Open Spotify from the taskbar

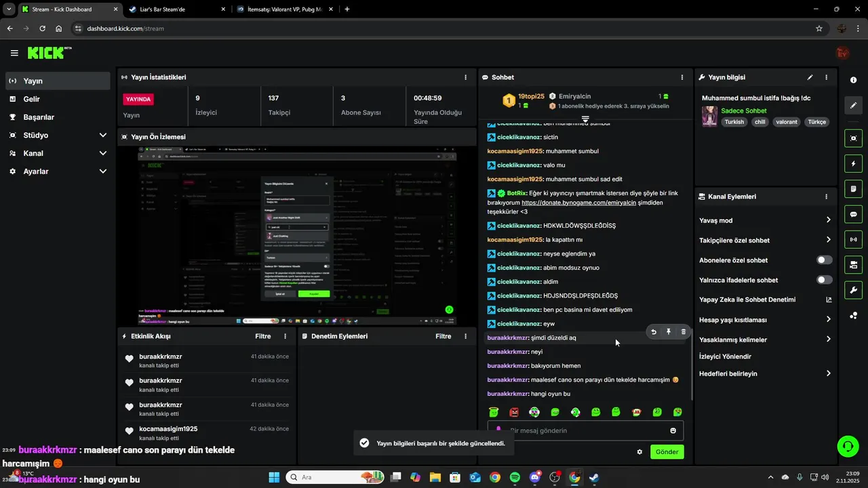coord(515,477)
